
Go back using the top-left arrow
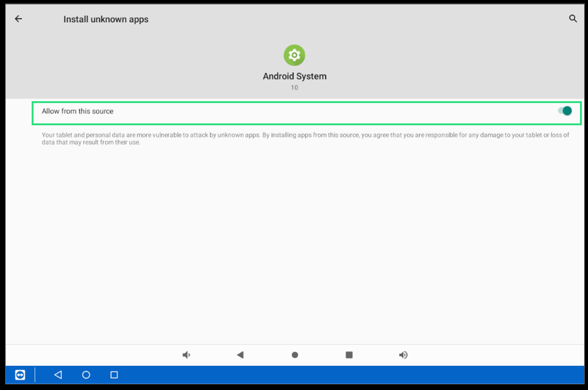[18, 19]
